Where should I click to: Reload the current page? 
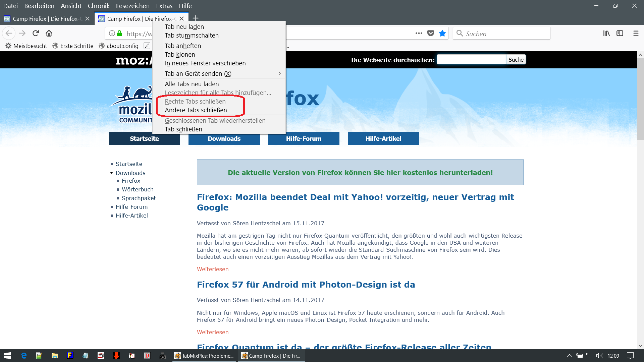[x=36, y=33]
